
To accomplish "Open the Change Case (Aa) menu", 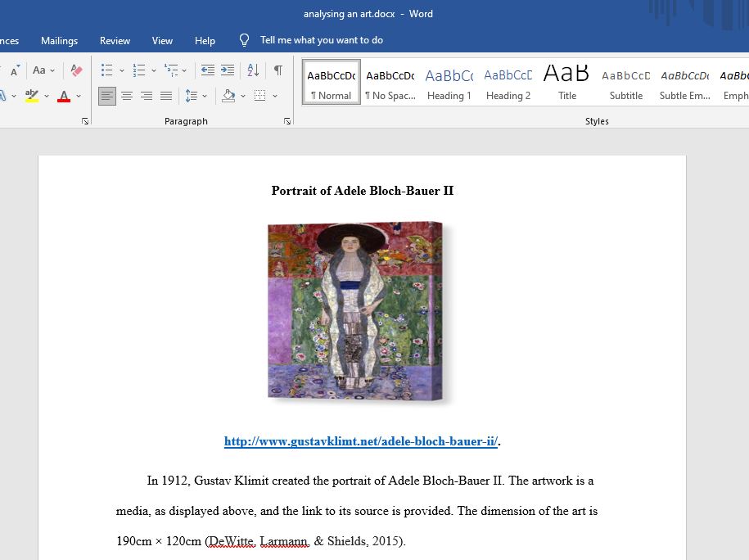I will (x=43, y=70).
